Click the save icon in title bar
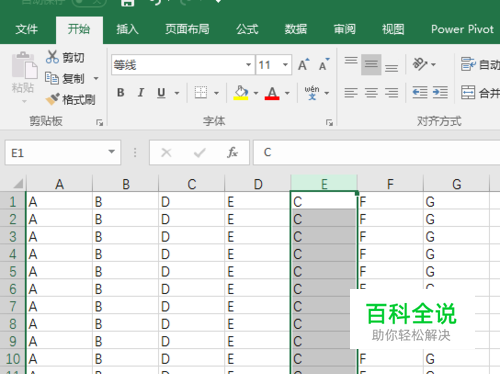 click(x=127, y=3)
